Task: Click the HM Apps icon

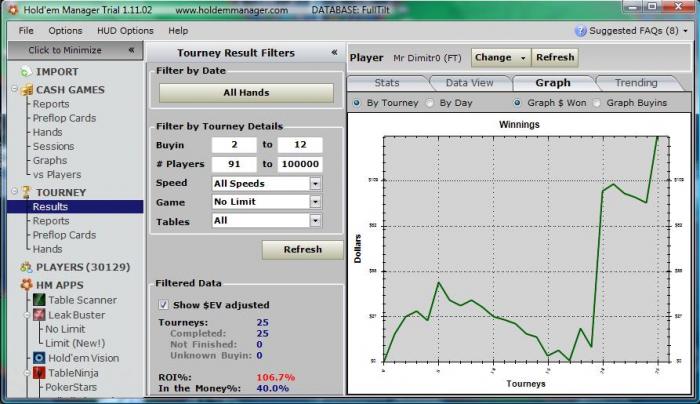Action: coord(26,285)
